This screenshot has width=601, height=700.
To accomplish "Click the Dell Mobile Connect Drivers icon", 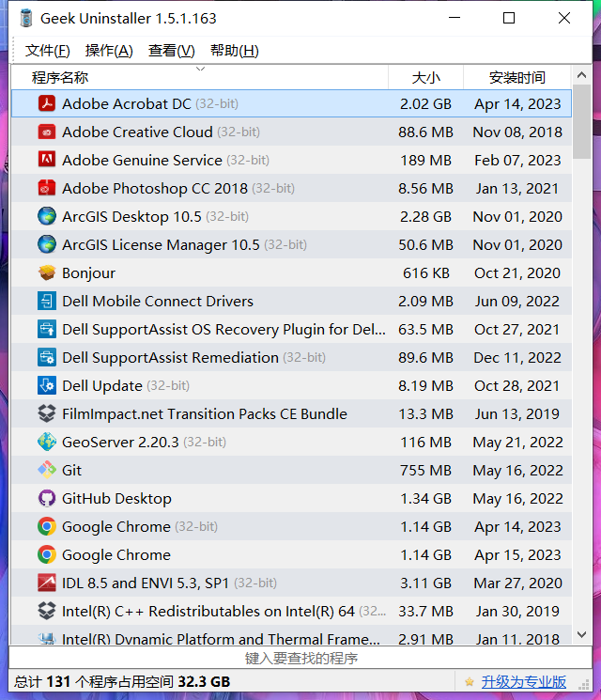I will [x=47, y=301].
